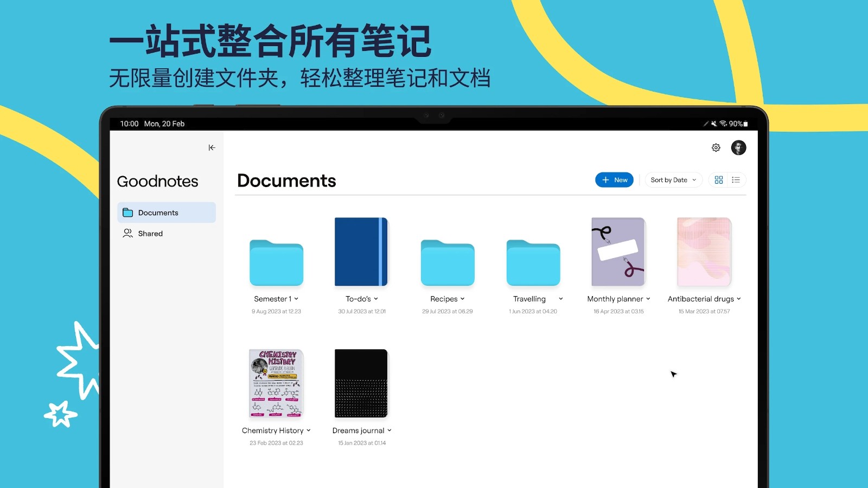Click the date 15 Mar 2023 at 07:57
868x488 pixels.
(704, 312)
